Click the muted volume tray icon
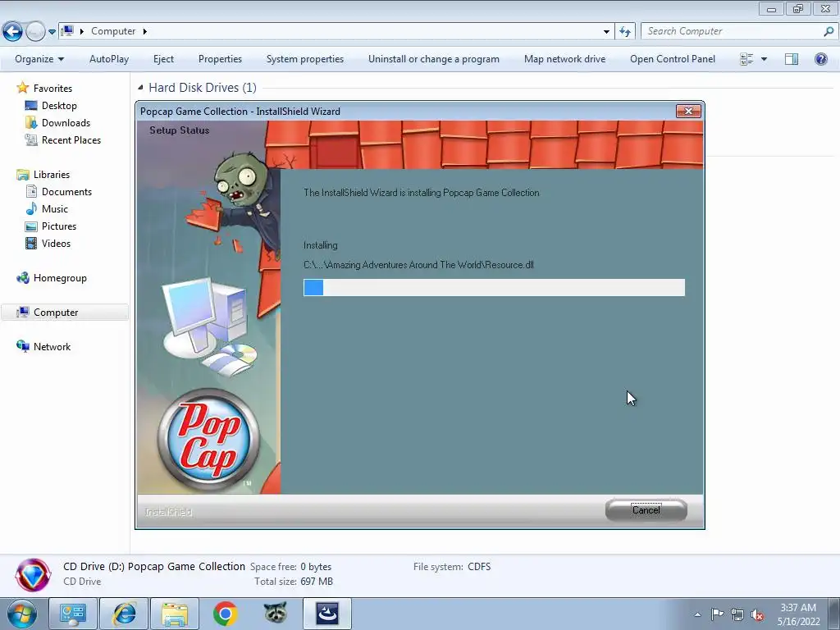Viewport: 840px width, 630px height. [x=757, y=614]
